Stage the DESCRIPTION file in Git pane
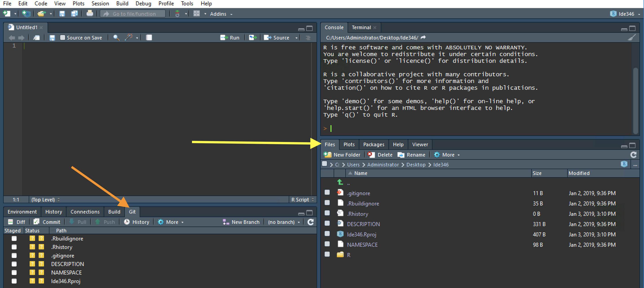Viewport: 644px width, 288px height. point(14,264)
